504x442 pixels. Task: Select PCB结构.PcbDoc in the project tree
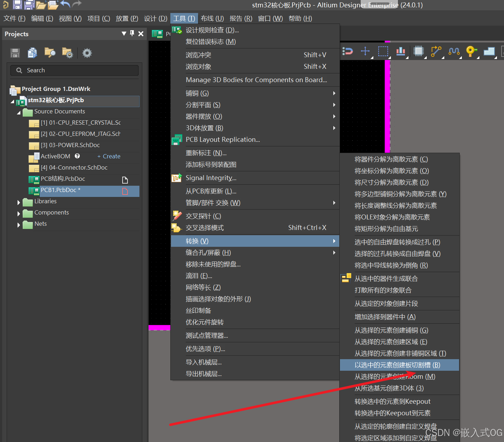(63, 179)
